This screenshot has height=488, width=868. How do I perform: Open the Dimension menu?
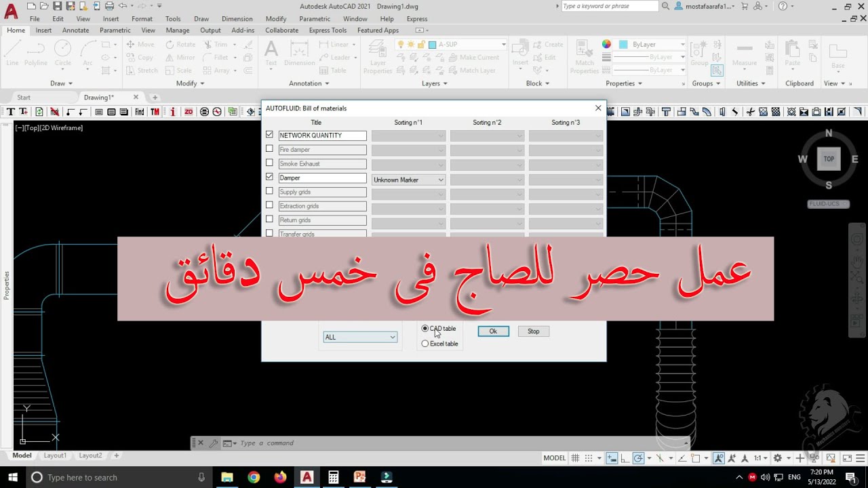tap(237, 19)
